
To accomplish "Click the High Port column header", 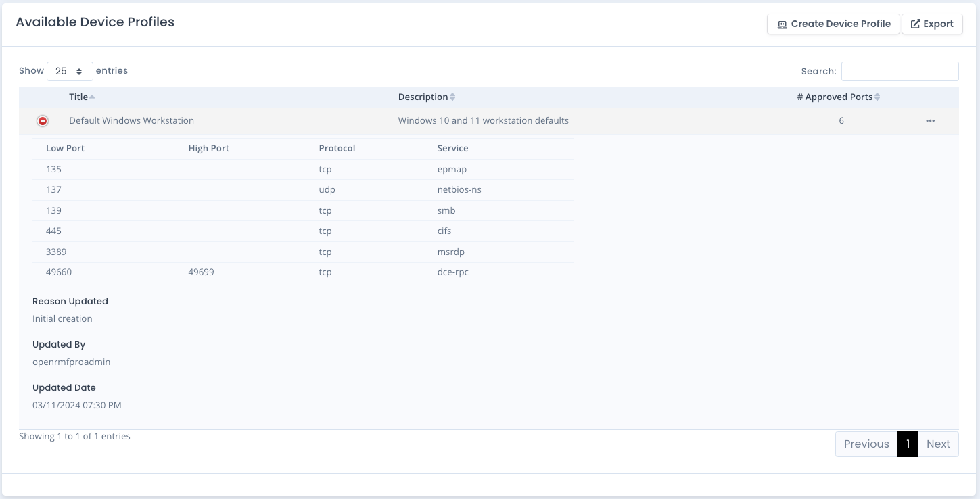I will pos(209,148).
